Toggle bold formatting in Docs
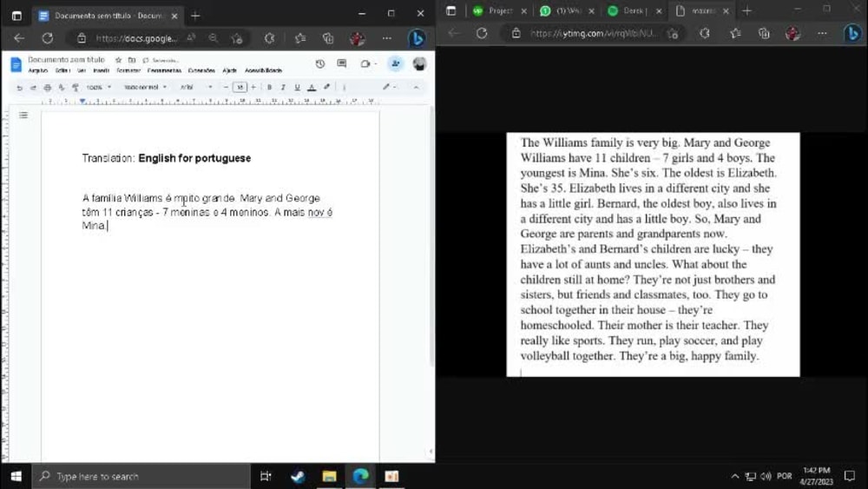Screen dimensions: 868x489 coord(270,88)
